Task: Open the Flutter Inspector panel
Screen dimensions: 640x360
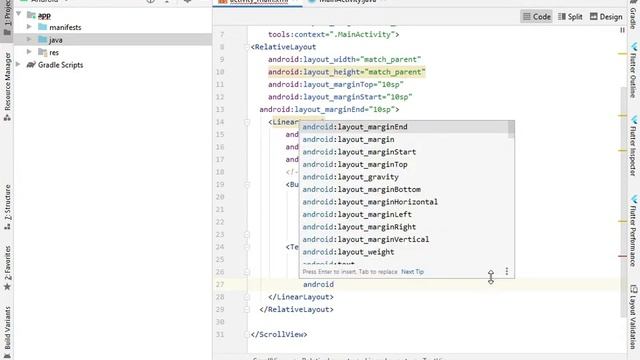Action: (633, 146)
